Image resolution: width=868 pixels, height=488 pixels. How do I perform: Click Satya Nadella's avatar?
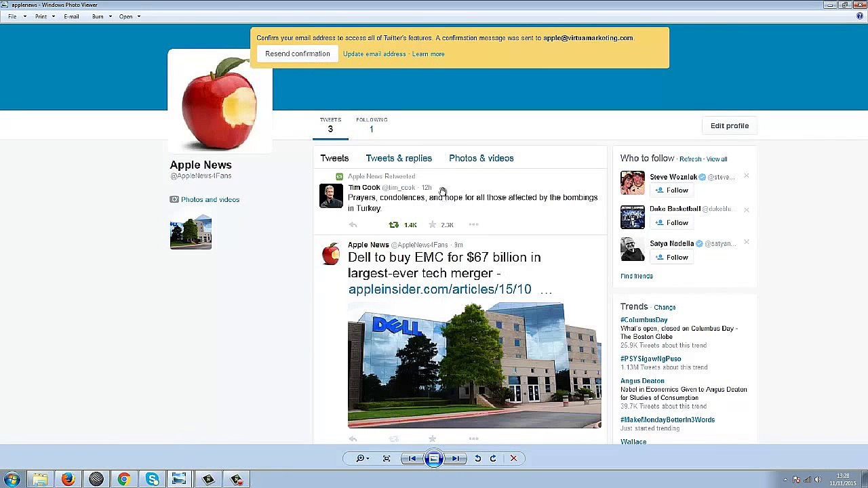tap(632, 249)
